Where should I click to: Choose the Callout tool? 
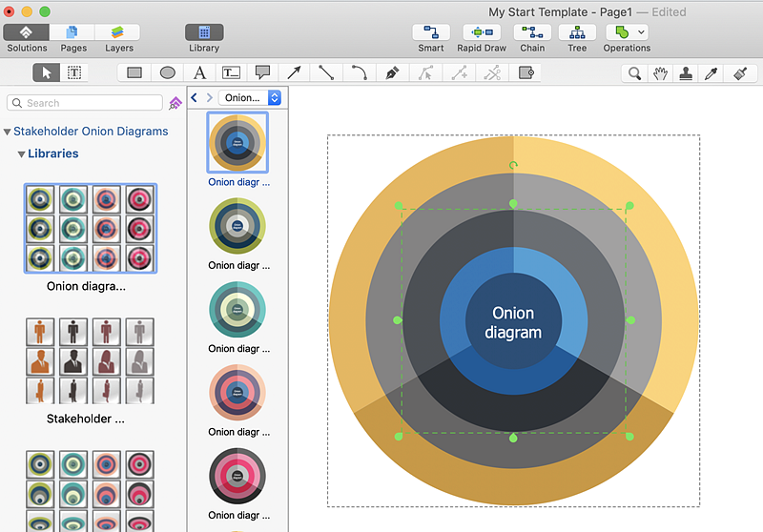tap(262, 72)
